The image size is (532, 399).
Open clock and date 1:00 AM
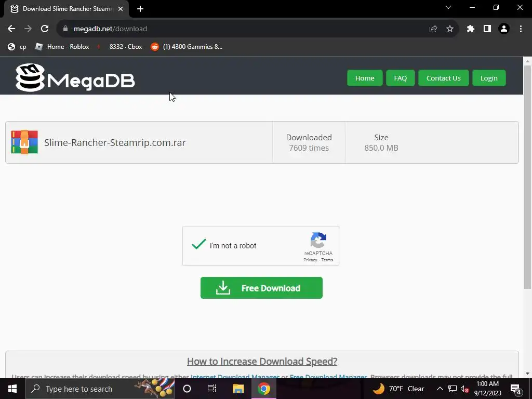(x=487, y=389)
